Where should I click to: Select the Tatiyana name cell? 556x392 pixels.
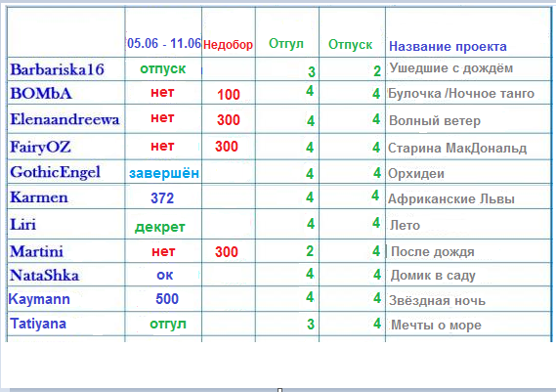click(x=65, y=324)
